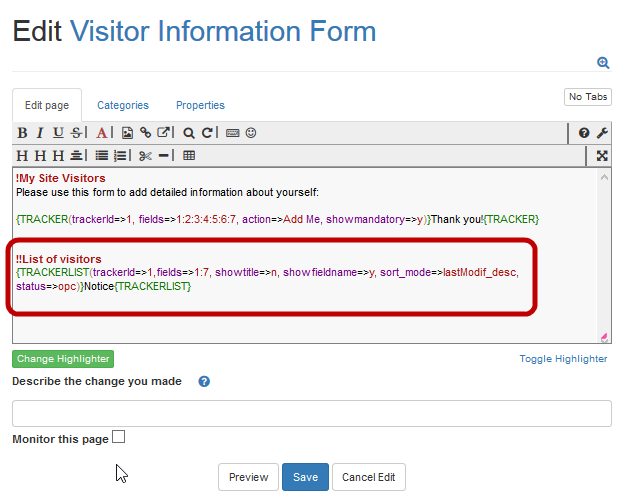628x503 pixels.
Task: Insert a smiley emoticon
Action: point(251,132)
